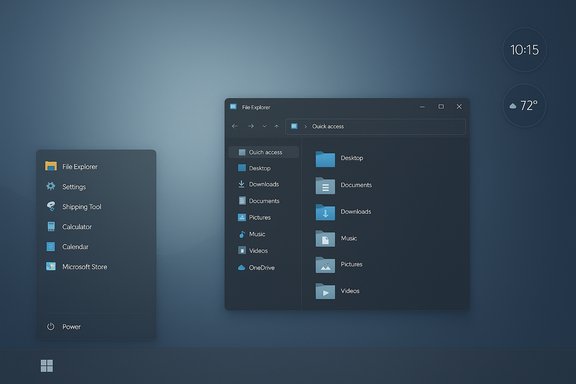Click the Pictures folder name in main pane
Viewport: 576px width, 384px height.
351,264
